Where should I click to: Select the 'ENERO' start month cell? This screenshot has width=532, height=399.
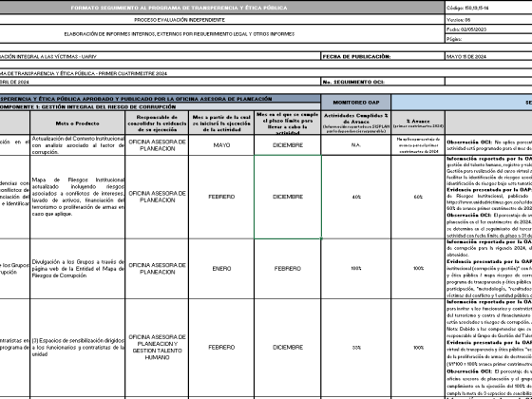[x=221, y=269]
